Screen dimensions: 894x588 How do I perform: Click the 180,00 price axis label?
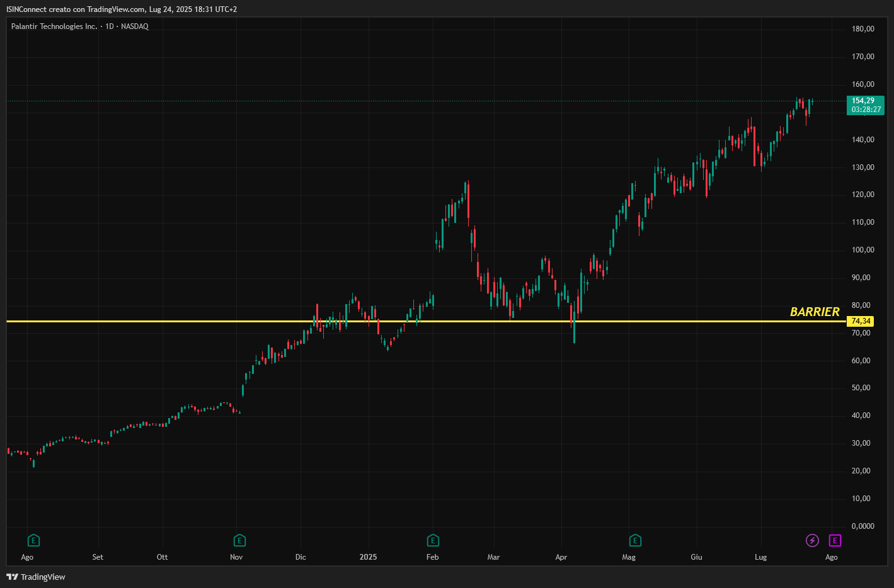click(862, 29)
